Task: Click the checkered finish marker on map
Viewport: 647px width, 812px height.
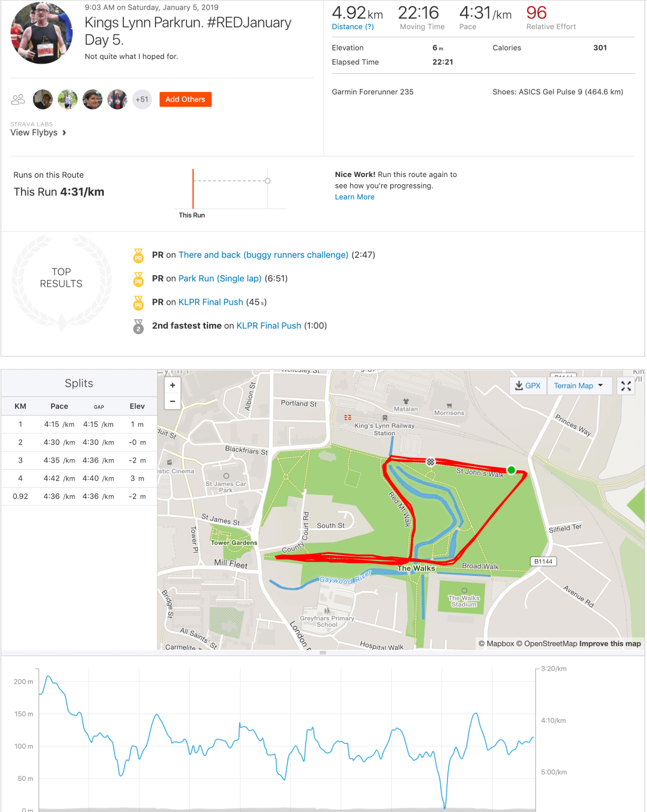Action: [x=431, y=462]
